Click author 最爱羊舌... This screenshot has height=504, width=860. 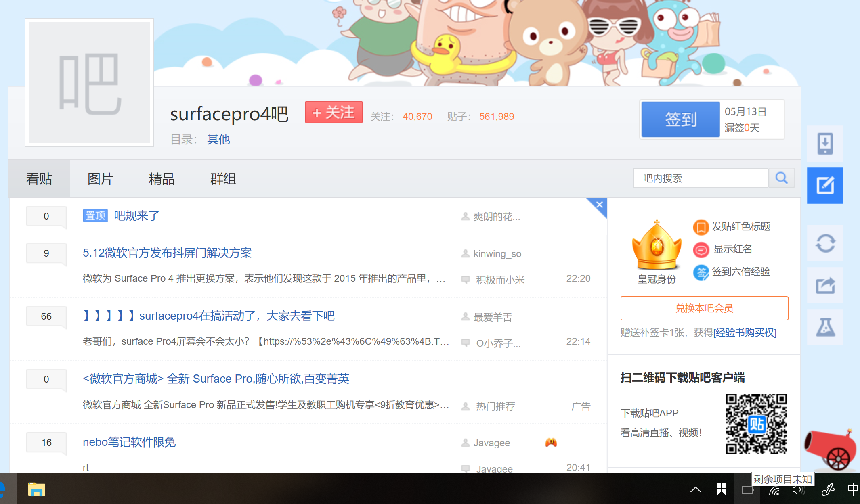[497, 317]
